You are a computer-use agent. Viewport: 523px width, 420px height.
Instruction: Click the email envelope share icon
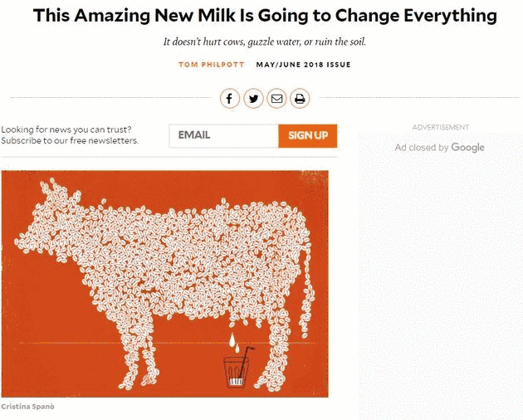pyautogui.click(x=276, y=99)
